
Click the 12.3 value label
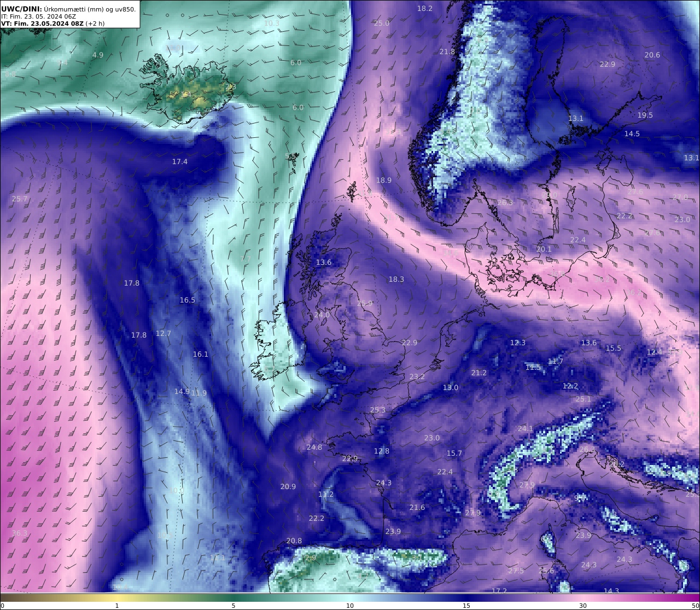tap(518, 342)
